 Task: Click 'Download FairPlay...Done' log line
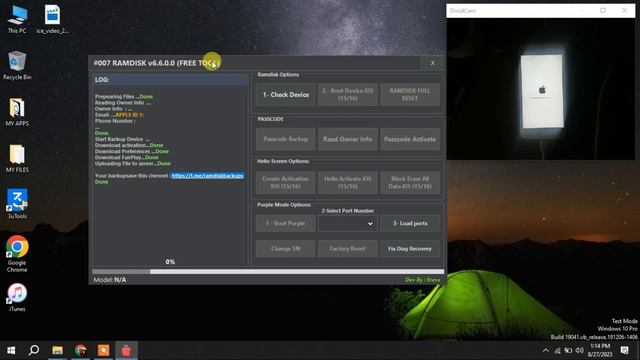point(127,158)
